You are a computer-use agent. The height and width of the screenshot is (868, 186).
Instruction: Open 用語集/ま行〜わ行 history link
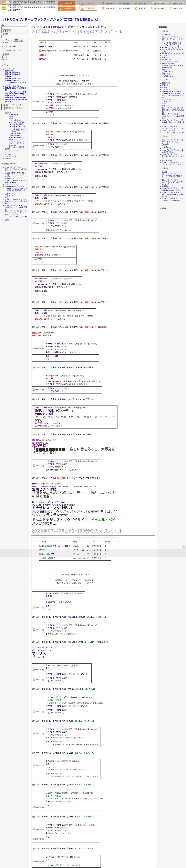169,63
